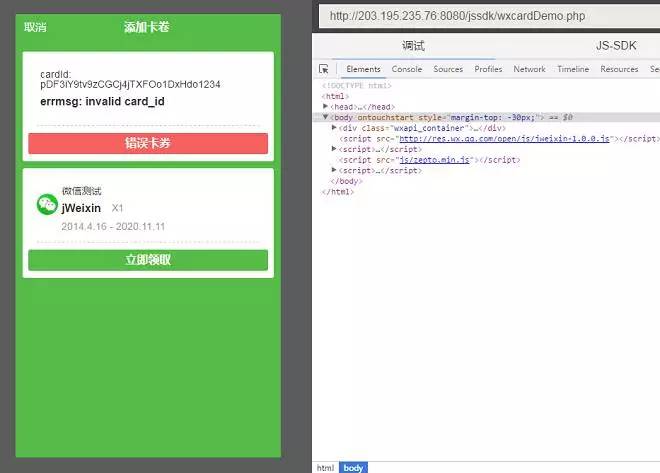The height and width of the screenshot is (473, 660).
Task: Select the </html> closing tag line
Action: [338, 191]
